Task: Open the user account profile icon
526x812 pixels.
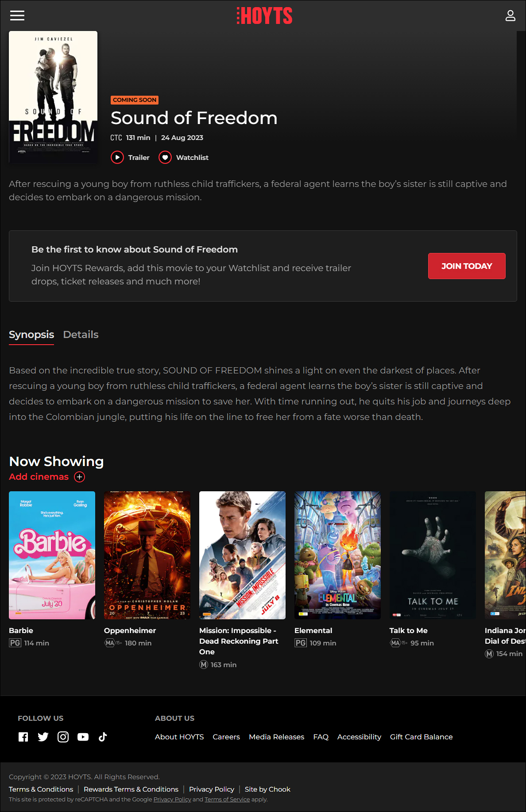Action: pos(510,16)
